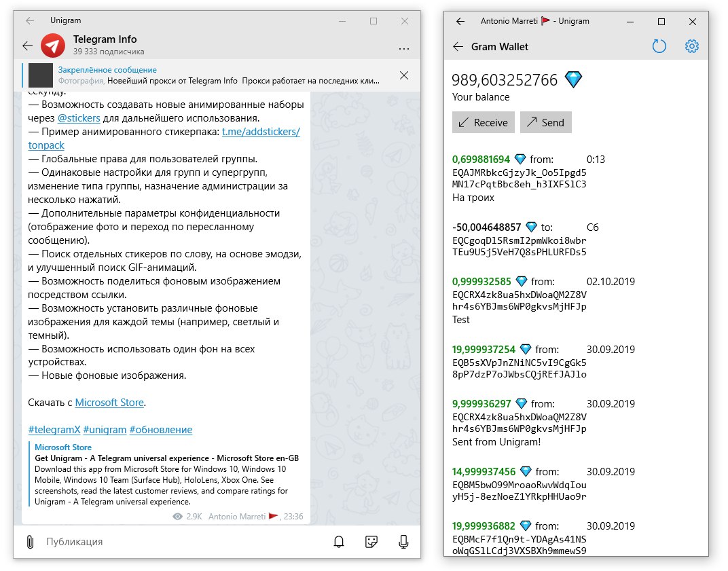Click the Telegram Info channel title
This screenshot has width=728, height=571.
click(x=105, y=39)
